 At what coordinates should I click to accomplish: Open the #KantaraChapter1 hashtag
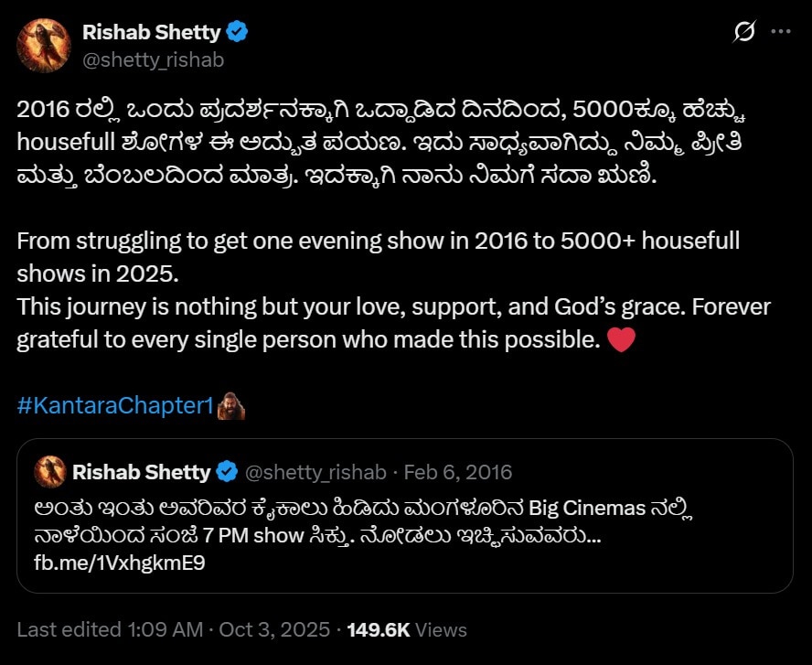(114, 405)
